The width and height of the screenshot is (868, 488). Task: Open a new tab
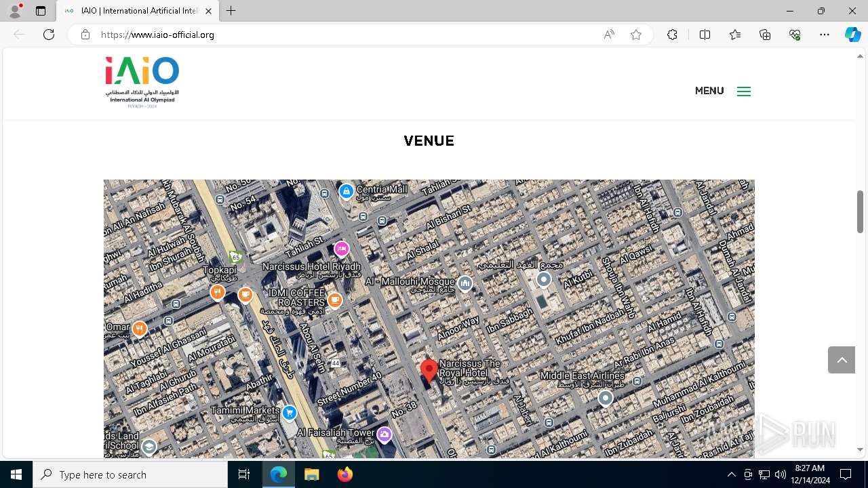(231, 11)
